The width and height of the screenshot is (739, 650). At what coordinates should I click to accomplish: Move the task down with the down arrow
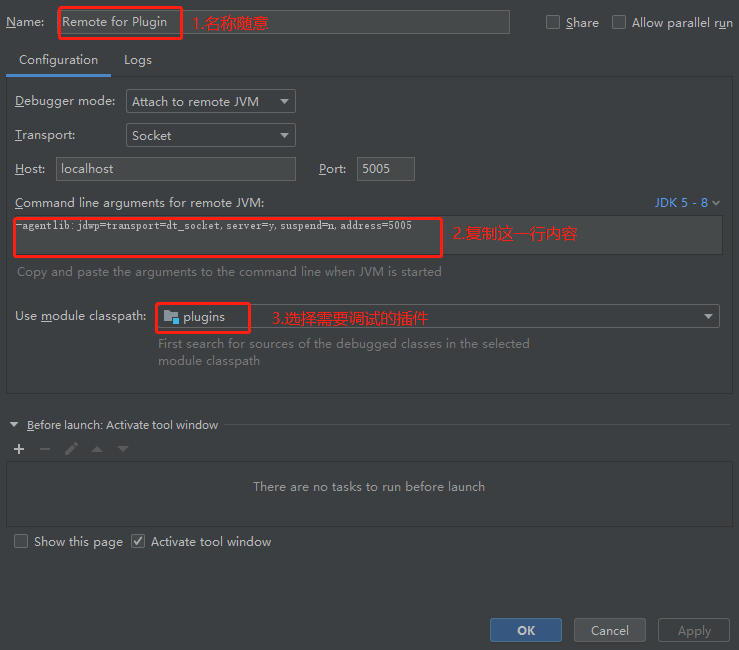coord(123,449)
